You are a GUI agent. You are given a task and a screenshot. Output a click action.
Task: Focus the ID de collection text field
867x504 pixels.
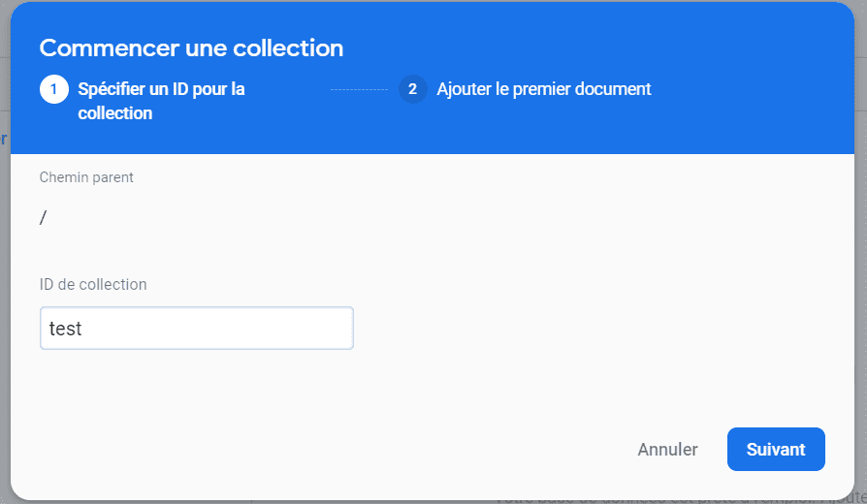[196, 329]
